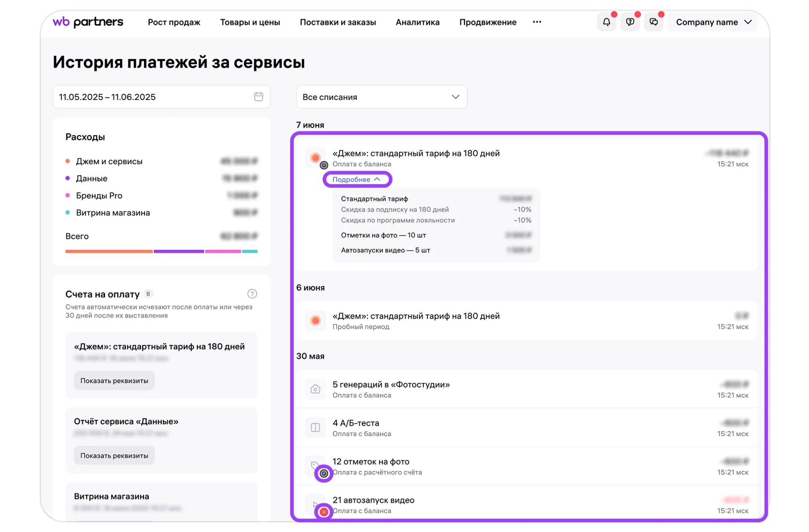The width and height of the screenshot is (809, 532).
Task: Click pending clock icon on 12 отметок на фото
Action: coord(324,473)
